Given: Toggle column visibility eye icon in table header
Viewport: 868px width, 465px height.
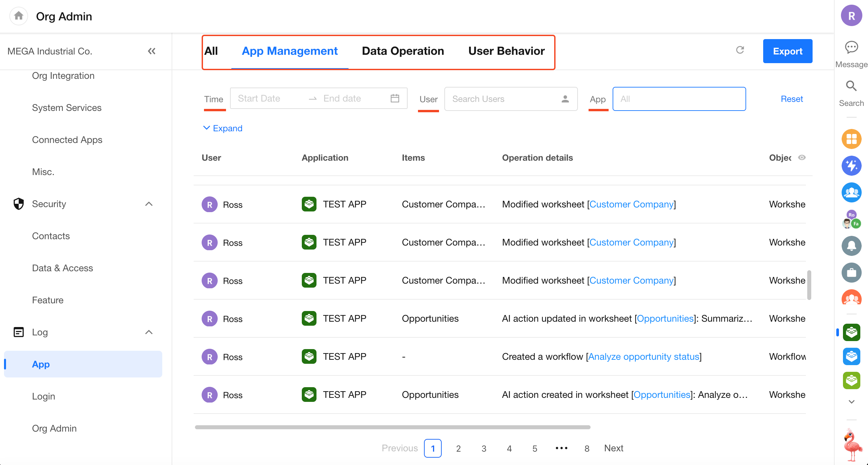Looking at the screenshot, I should pos(802,157).
